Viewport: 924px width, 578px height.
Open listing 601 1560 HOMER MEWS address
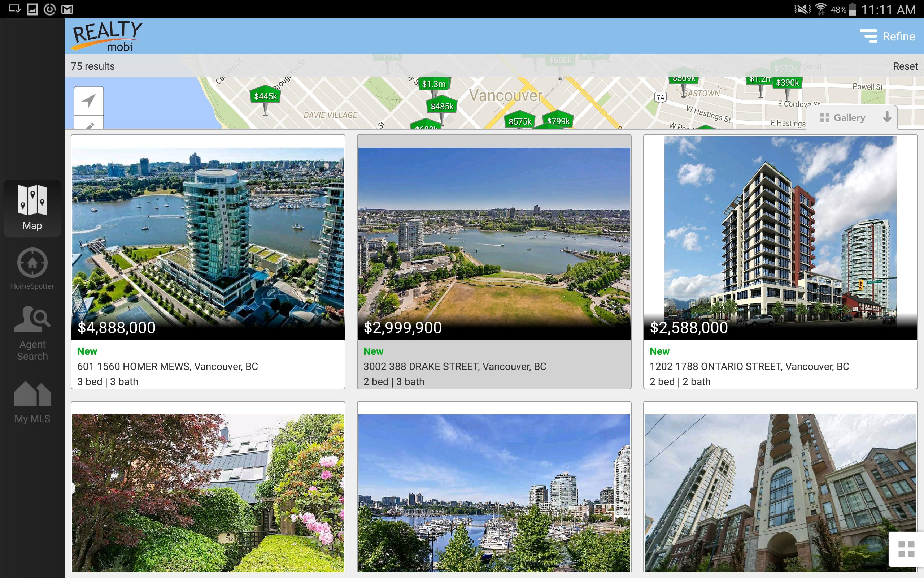[x=167, y=366]
